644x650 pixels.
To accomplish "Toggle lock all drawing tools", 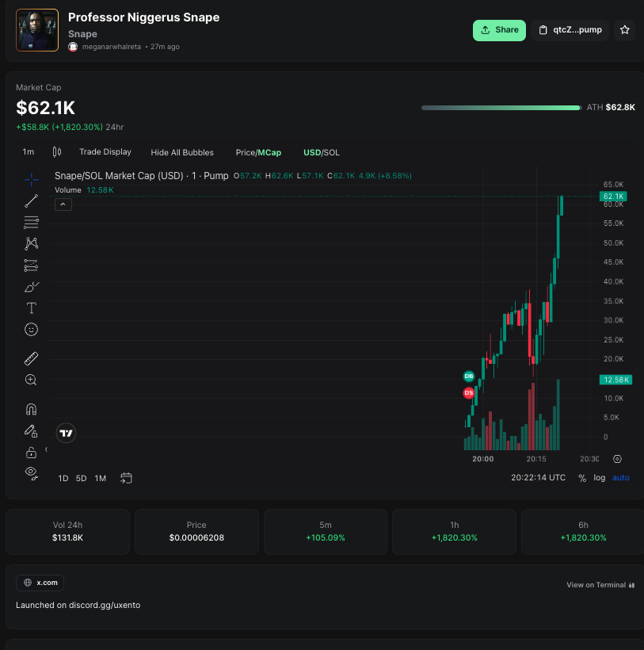I will [x=32, y=453].
